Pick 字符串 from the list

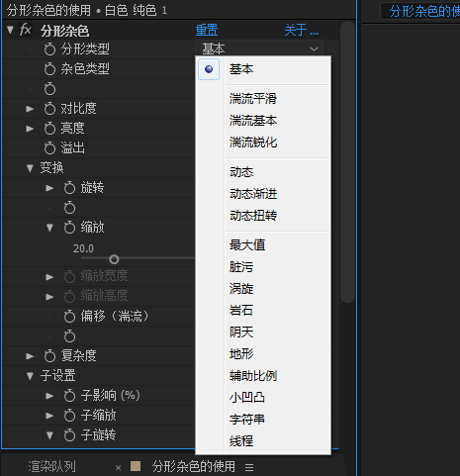(247, 420)
